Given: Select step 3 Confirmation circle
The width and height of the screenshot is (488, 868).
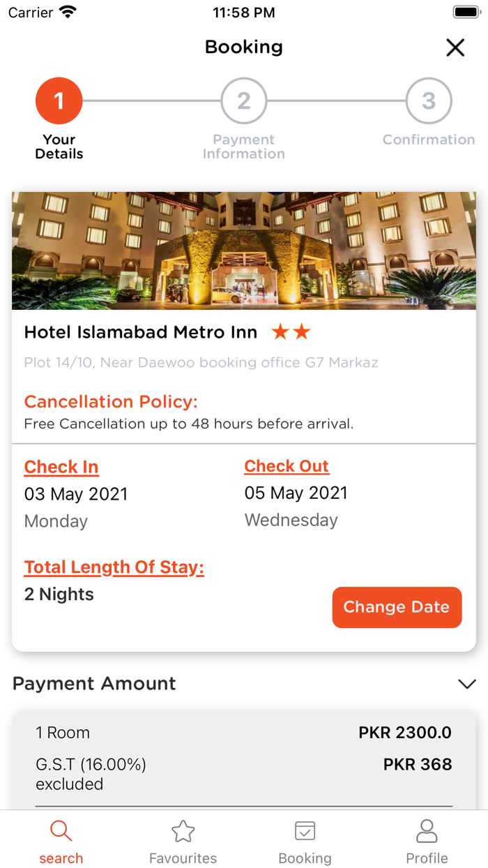Looking at the screenshot, I should click(428, 100).
